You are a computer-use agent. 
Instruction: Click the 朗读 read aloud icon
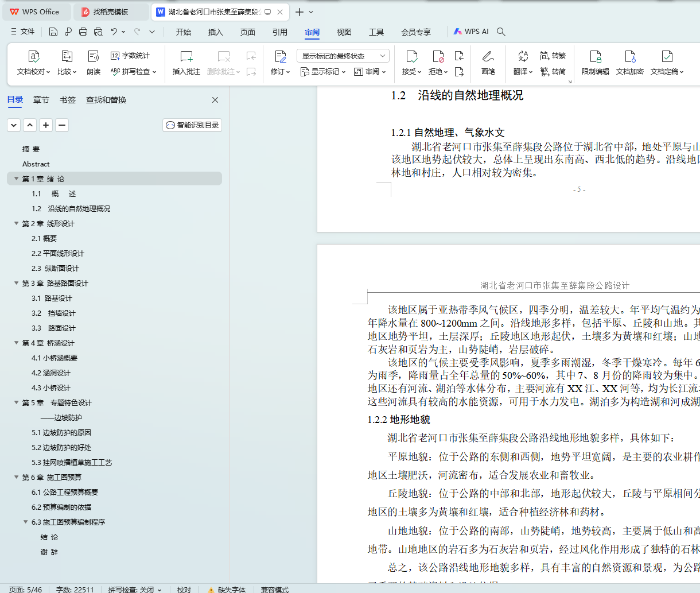[94, 57]
